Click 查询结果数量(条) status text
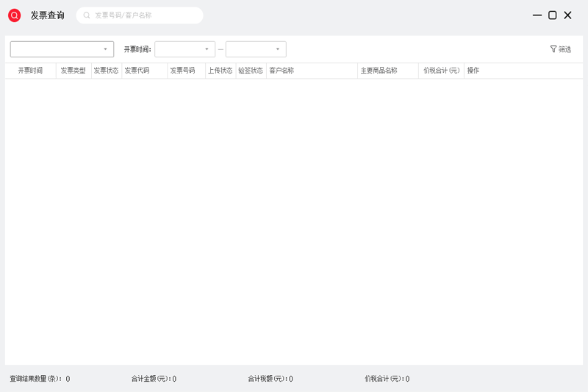This screenshot has height=392, width=588. coord(40,379)
